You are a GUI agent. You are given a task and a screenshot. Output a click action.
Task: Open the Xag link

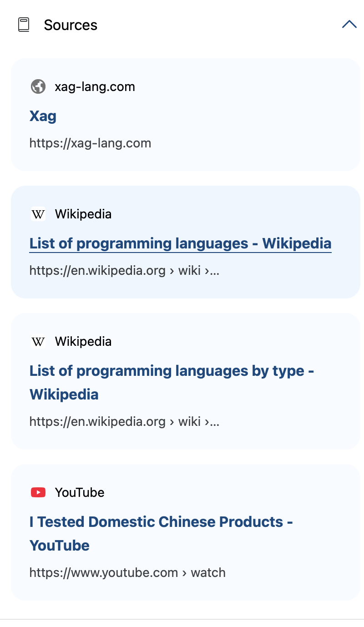pyautogui.click(x=43, y=116)
